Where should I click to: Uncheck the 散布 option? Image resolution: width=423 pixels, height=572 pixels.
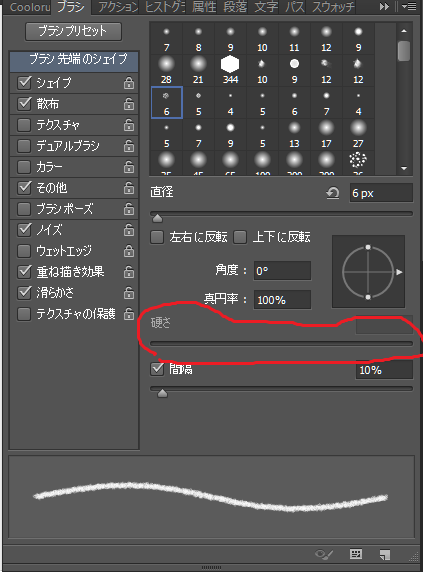click(24, 104)
